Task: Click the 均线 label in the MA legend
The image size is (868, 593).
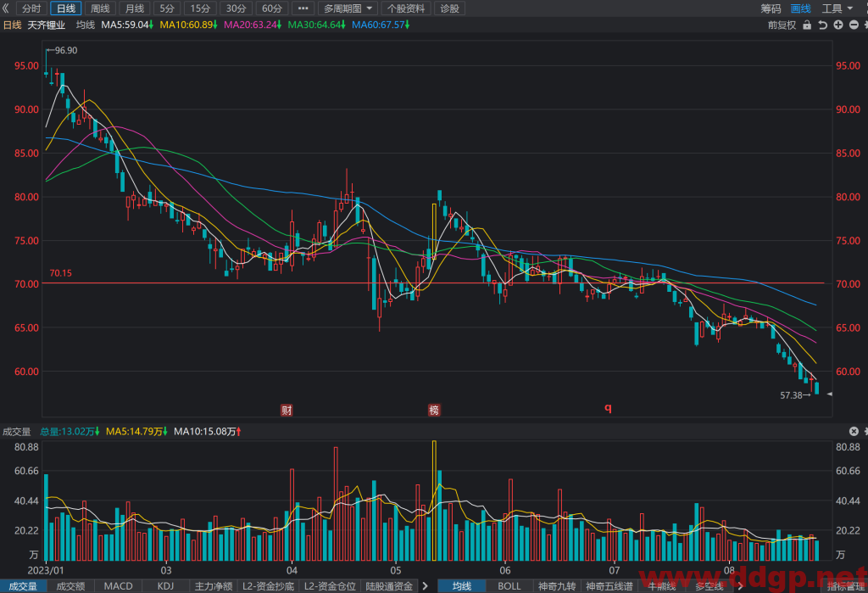Action: click(x=86, y=25)
